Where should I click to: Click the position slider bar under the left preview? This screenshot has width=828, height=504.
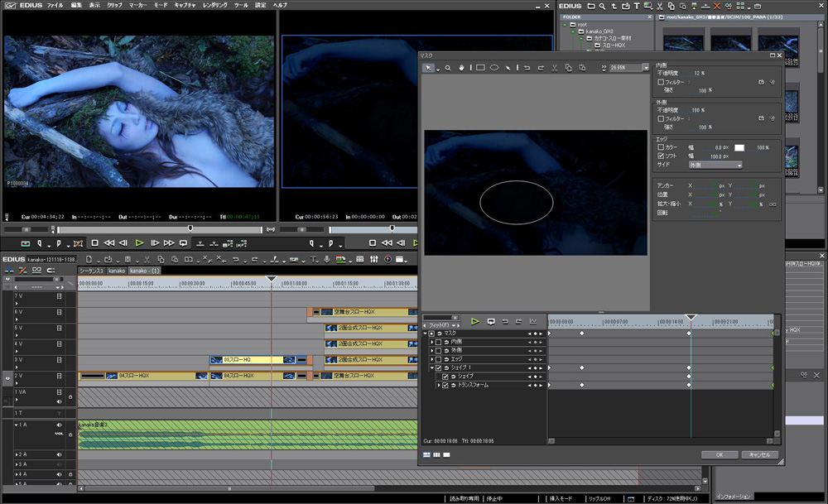click(159, 229)
